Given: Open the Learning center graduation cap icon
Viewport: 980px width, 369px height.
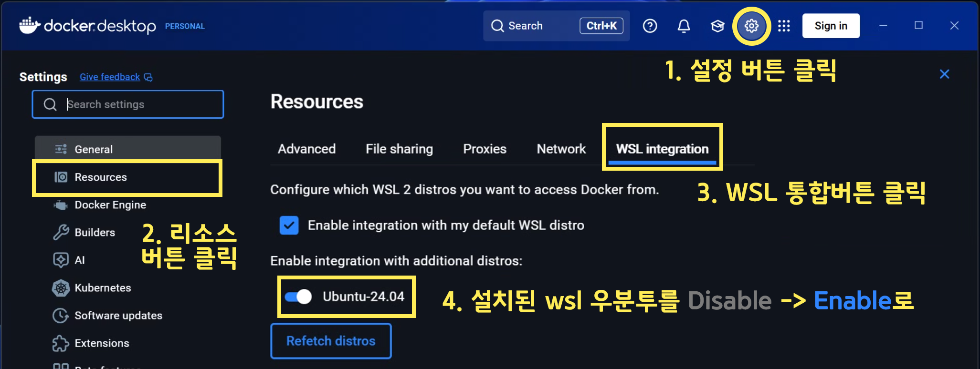Looking at the screenshot, I should (x=717, y=26).
